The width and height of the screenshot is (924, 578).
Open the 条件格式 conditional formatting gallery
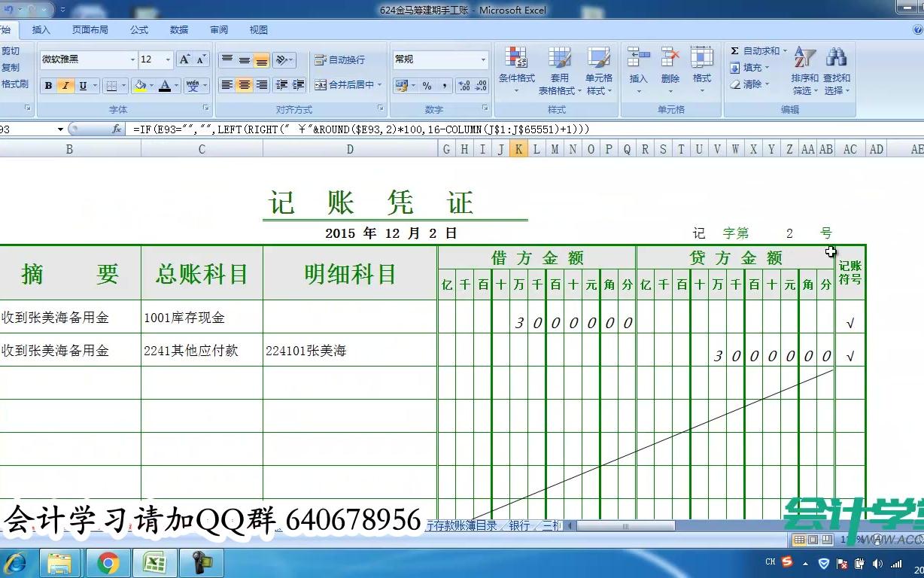click(x=516, y=68)
